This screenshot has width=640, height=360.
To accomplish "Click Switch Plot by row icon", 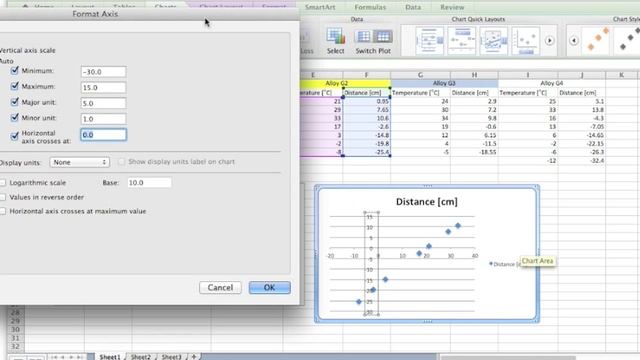I will click(x=363, y=37).
